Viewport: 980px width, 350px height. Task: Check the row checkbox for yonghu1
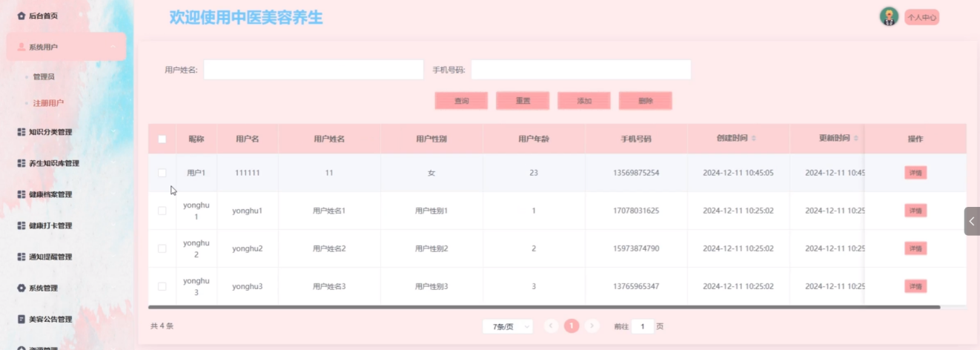tap(162, 211)
